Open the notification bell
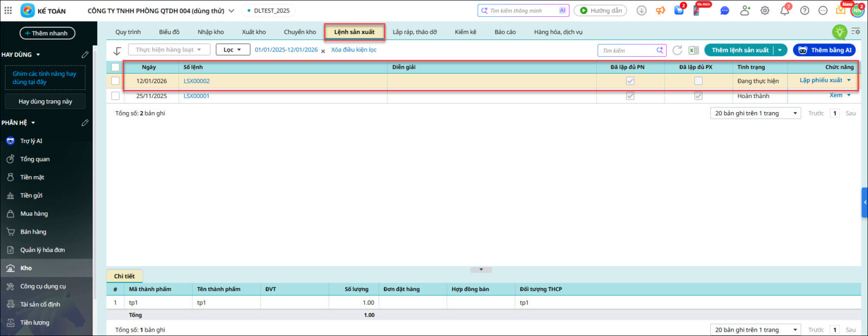 click(784, 10)
